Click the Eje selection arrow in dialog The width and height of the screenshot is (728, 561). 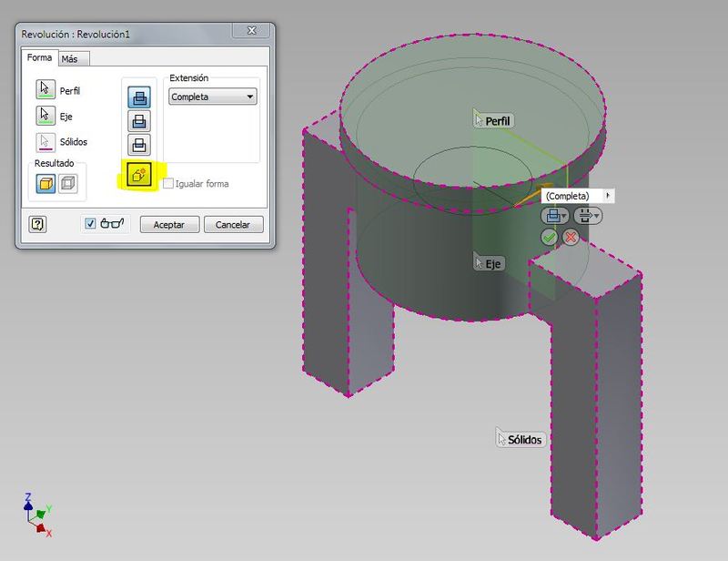45,116
